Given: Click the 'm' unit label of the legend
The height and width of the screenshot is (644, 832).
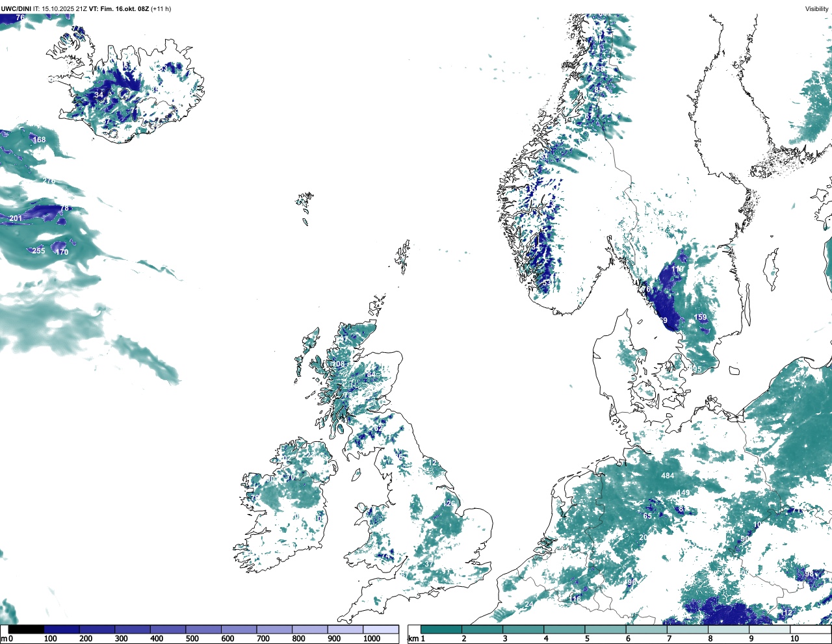Looking at the screenshot, I should [4, 639].
